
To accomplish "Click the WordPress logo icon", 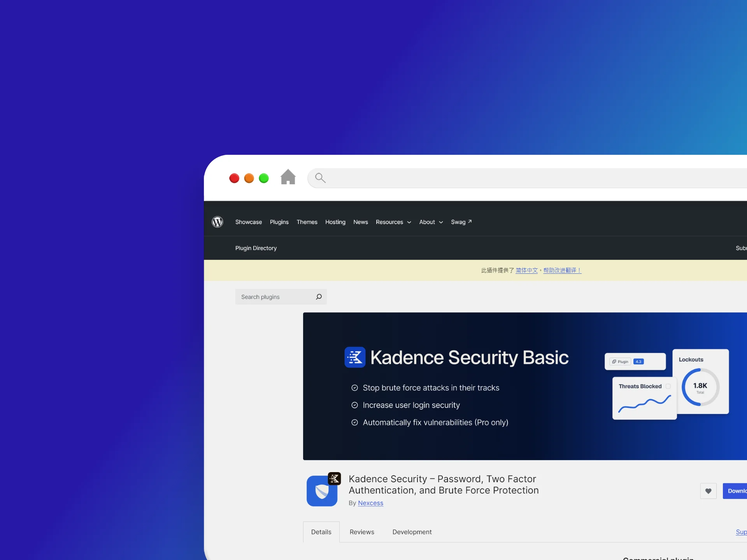I will tap(217, 222).
